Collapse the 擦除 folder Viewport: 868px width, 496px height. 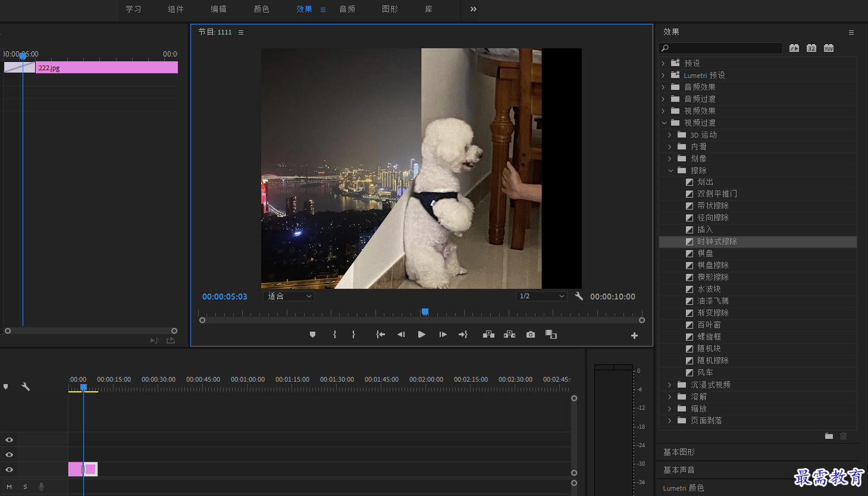click(x=670, y=170)
